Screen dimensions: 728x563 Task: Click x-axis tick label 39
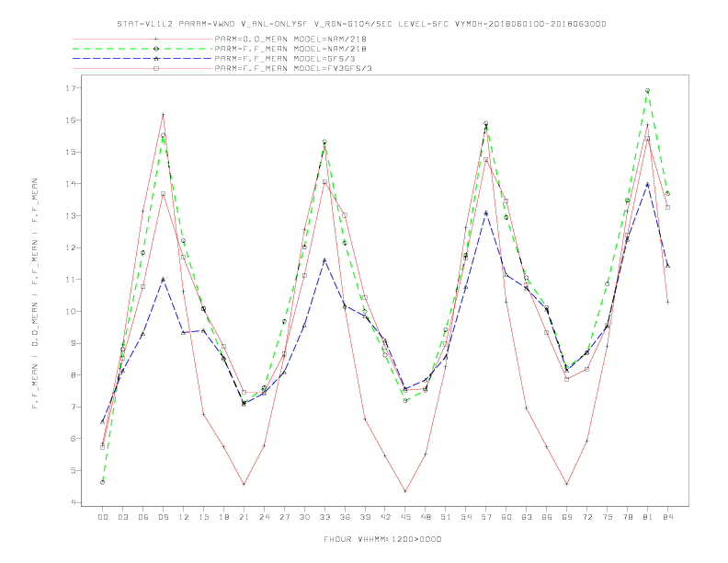365,517
